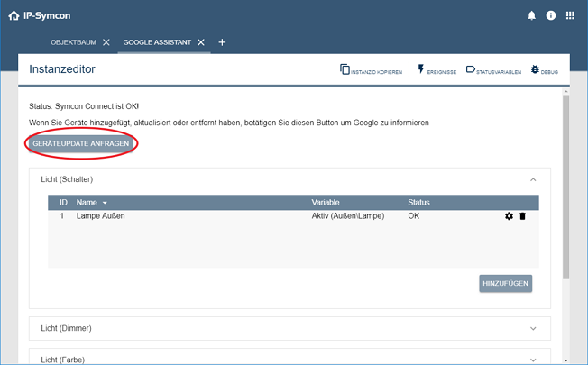
Task: Click the IP-Symcon home icon
Action: [14, 15]
